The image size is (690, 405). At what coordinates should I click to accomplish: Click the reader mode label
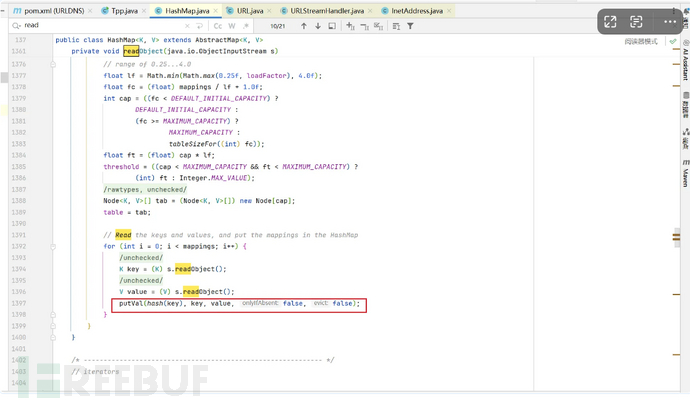(x=641, y=42)
